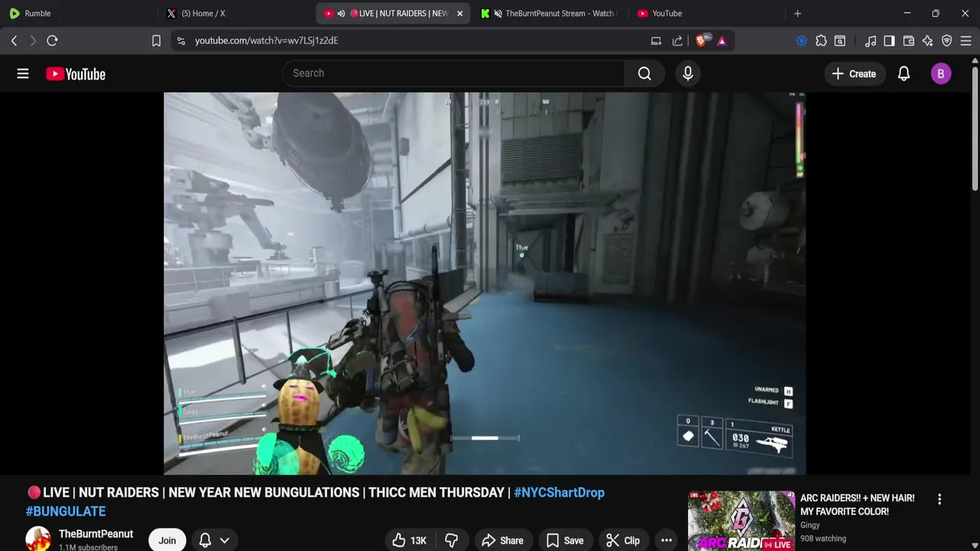Open more actions three-dot menu
980x551 pixels.
(666, 540)
